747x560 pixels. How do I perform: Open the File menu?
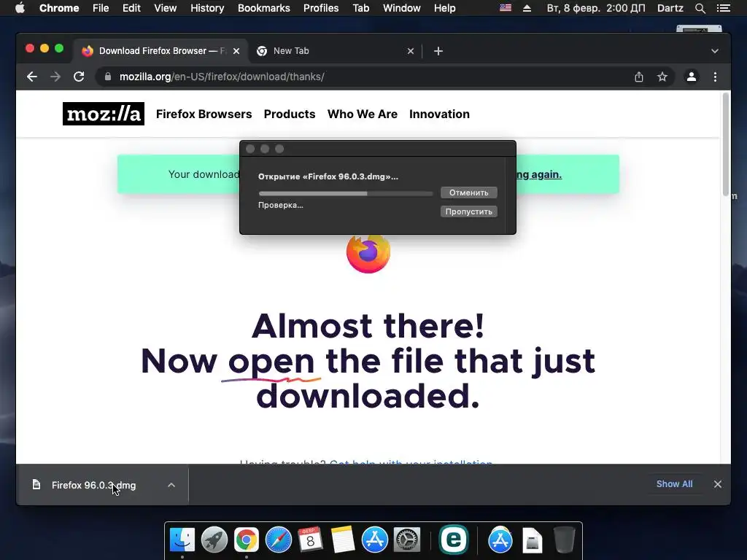pyautogui.click(x=101, y=8)
